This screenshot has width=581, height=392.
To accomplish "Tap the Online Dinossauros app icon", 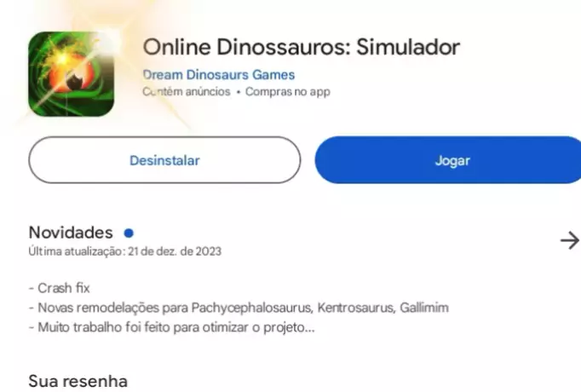I will pos(72,74).
